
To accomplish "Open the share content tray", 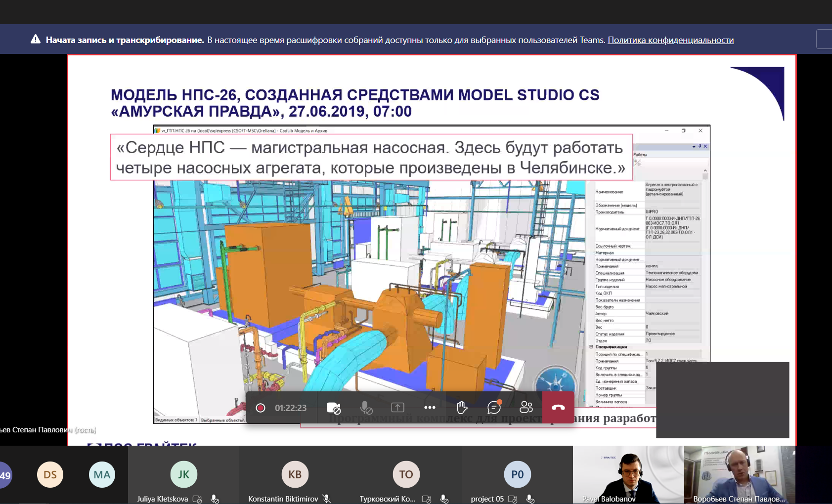I will pos(397,408).
